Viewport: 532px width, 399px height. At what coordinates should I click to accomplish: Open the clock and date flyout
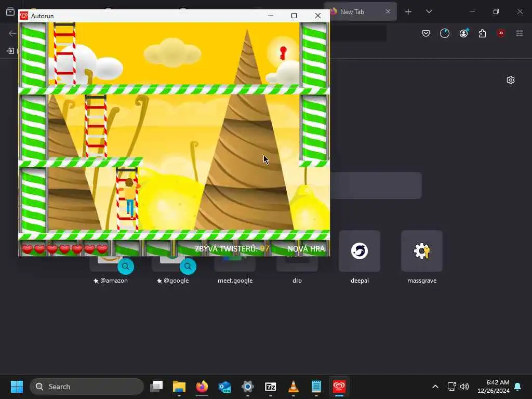(494, 387)
